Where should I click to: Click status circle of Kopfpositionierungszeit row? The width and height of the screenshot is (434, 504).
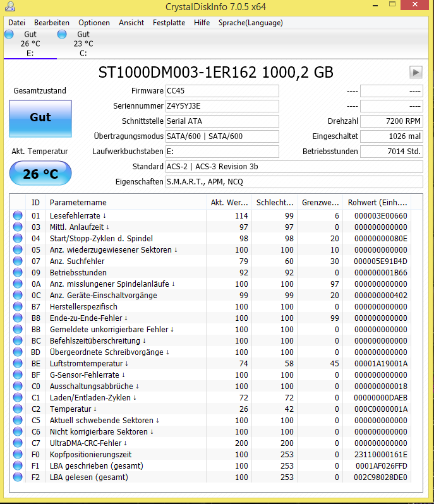[x=18, y=454]
